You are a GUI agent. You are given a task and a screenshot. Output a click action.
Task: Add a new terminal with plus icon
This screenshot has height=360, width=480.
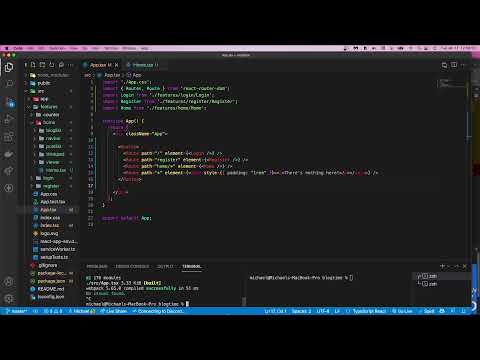pyautogui.click(x=442, y=266)
